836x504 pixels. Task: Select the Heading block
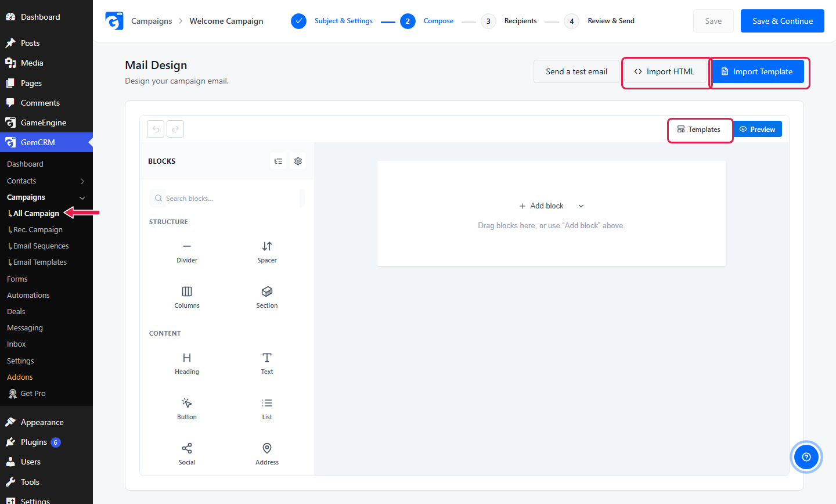point(187,364)
